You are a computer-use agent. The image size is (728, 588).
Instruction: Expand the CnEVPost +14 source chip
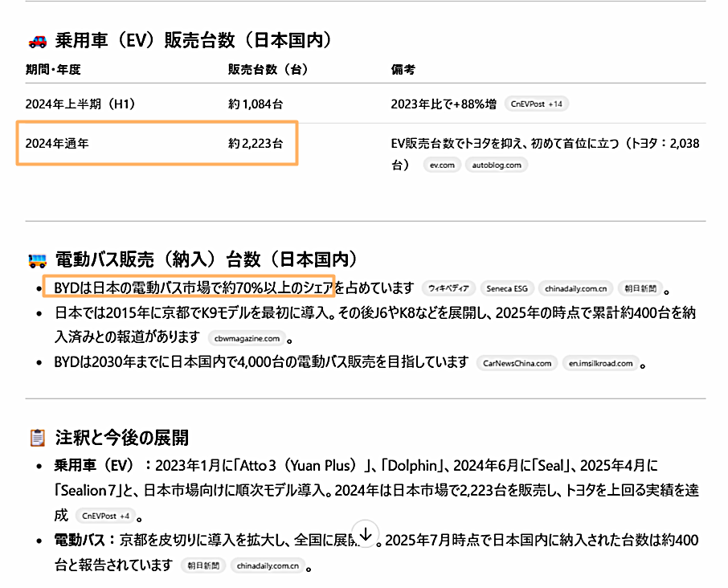[537, 104]
